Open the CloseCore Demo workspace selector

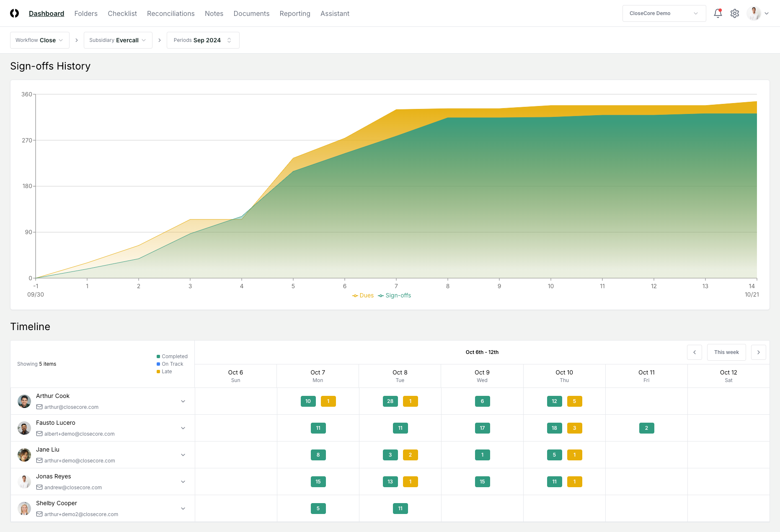point(664,13)
